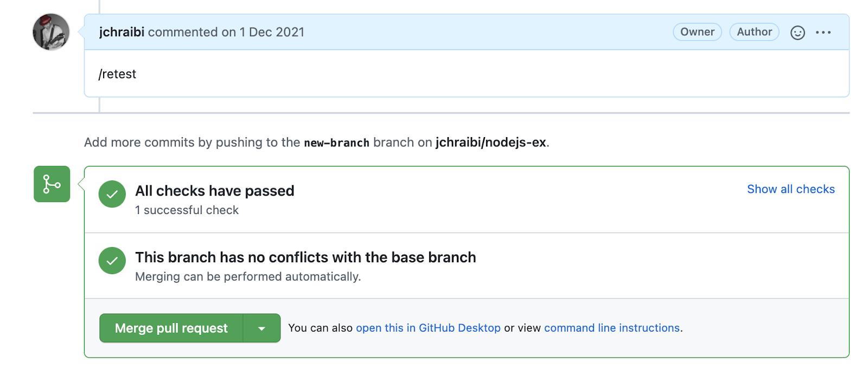Click the Author badge on the comment header

coord(754,32)
